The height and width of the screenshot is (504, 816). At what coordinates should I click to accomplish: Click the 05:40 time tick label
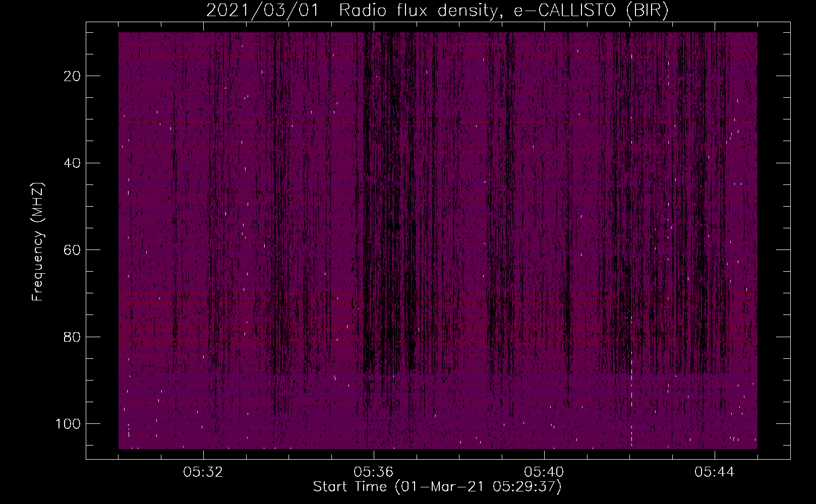coord(544,472)
